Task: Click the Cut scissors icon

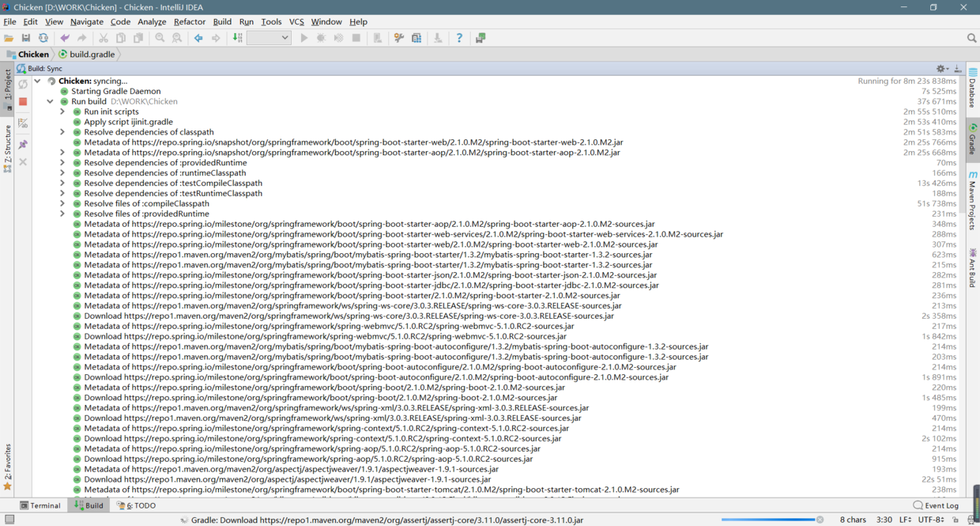Action: click(104, 38)
